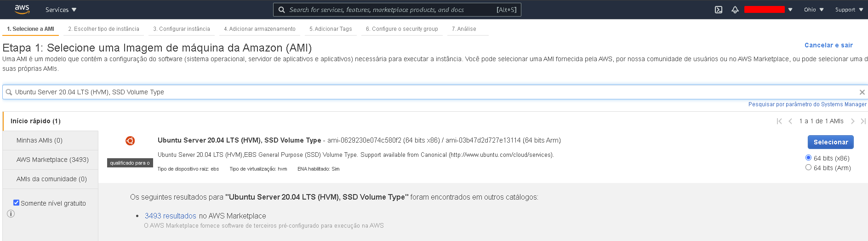Image resolution: width=868 pixels, height=241 pixels.
Task: Open 3493 resultados Marketplace link
Action: tap(170, 216)
